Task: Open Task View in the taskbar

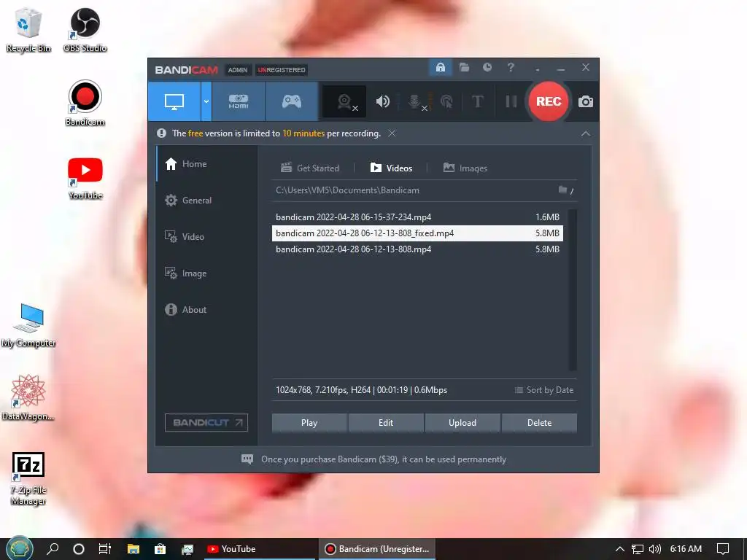Action: pyautogui.click(x=105, y=549)
